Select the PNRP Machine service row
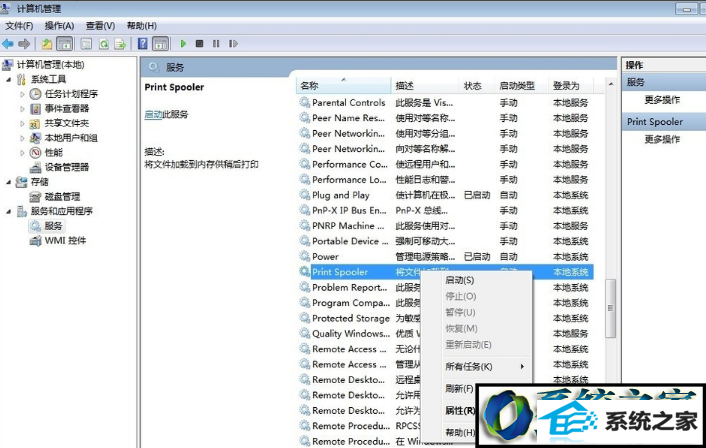This screenshot has height=448, width=706. tap(445, 226)
